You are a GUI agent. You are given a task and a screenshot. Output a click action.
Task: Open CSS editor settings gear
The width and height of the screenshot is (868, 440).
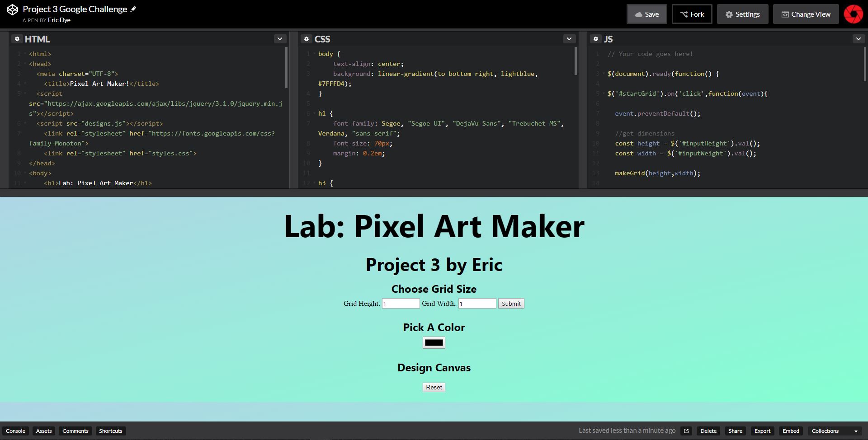tap(306, 39)
